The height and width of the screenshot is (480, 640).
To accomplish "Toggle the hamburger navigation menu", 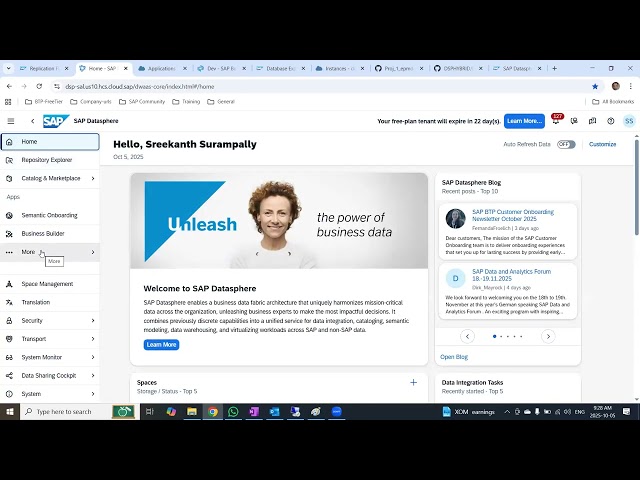I will coord(11,121).
